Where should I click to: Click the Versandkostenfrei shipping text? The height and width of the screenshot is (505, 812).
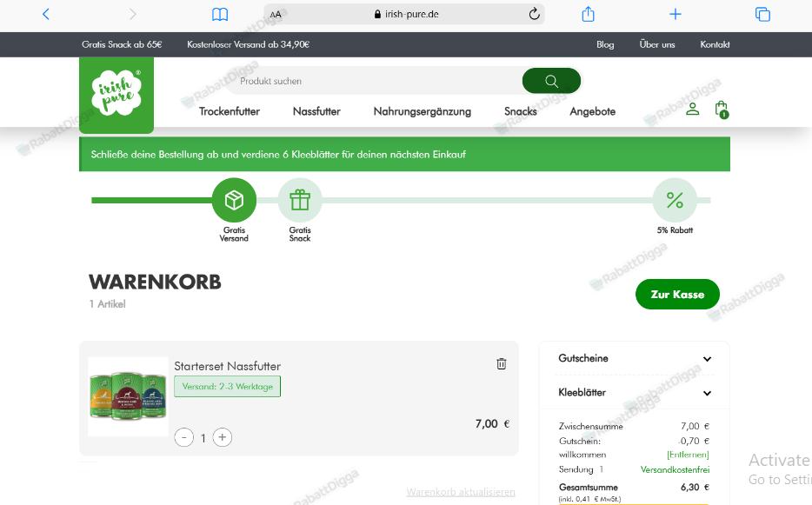tap(675, 469)
